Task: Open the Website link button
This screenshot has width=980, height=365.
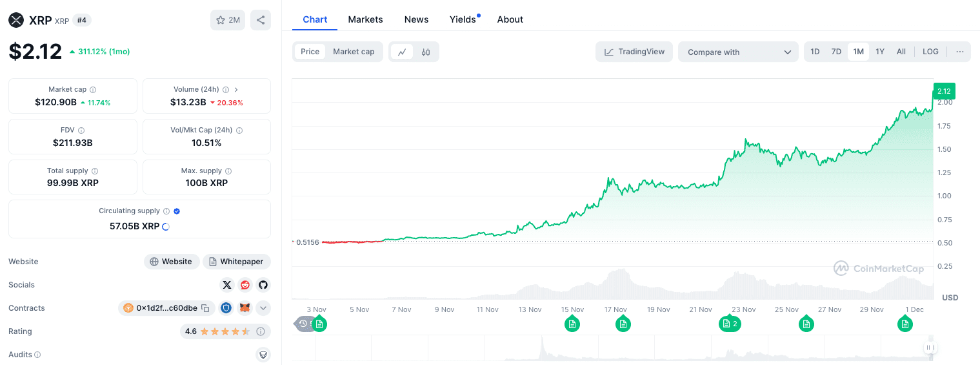Action: pos(171,262)
